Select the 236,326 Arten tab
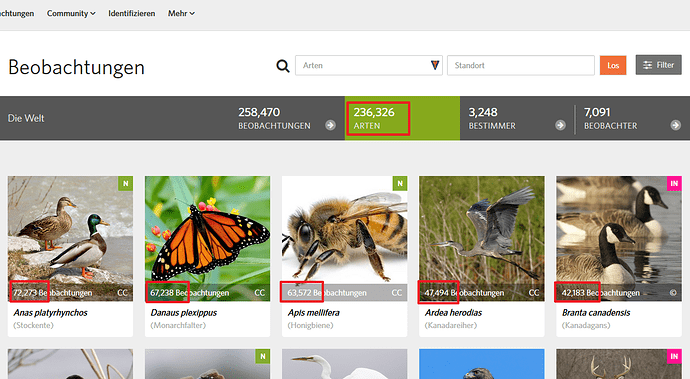This screenshot has width=690, height=379. (x=402, y=118)
